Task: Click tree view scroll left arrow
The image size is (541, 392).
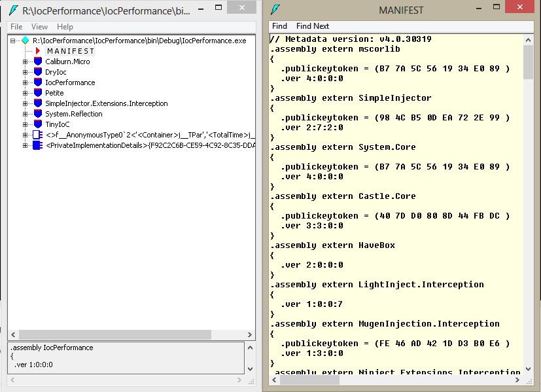Action: pos(13,334)
